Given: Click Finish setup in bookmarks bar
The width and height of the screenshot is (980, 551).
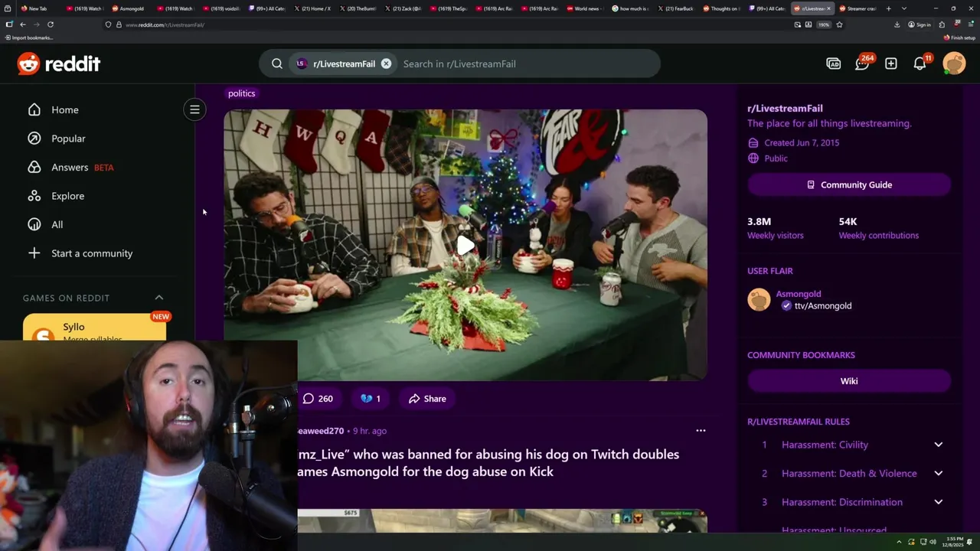Looking at the screenshot, I should coord(959,37).
